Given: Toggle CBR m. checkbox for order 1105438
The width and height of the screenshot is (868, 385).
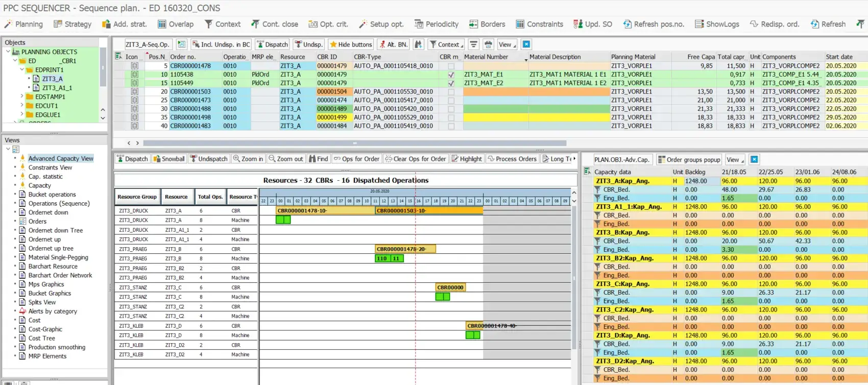Looking at the screenshot, I should click(451, 75).
